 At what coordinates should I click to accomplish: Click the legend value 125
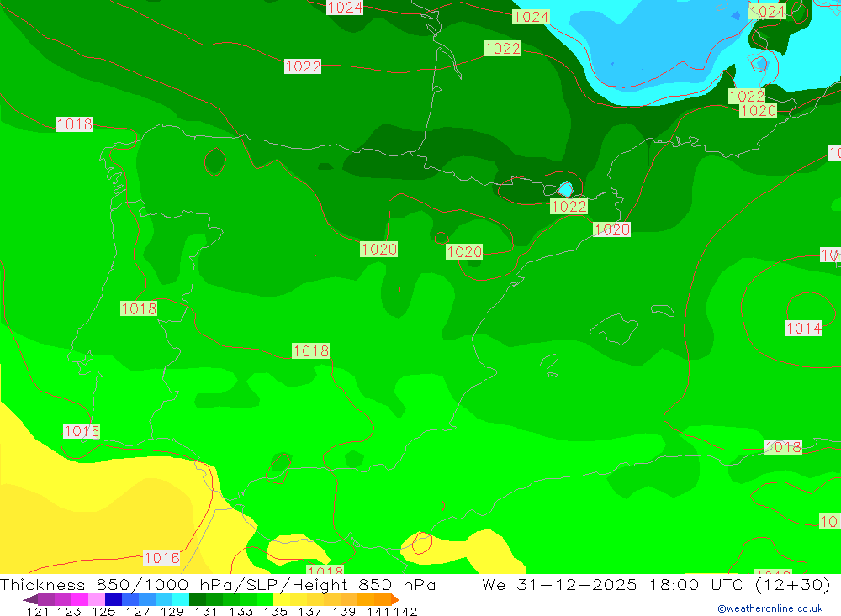point(103,611)
